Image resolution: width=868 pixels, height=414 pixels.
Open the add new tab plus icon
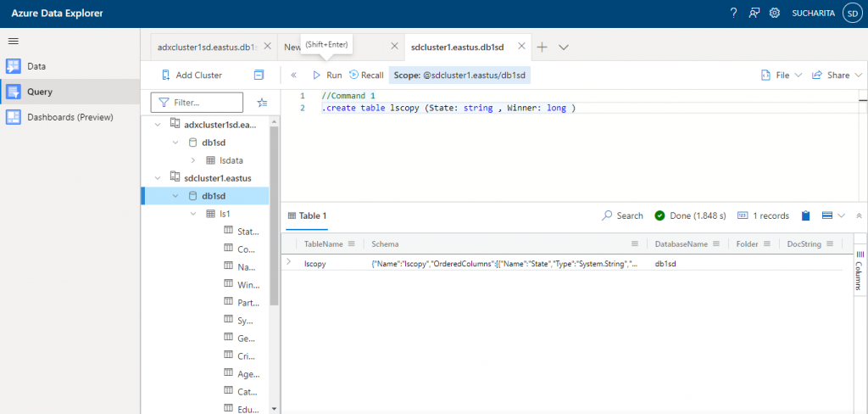tap(542, 47)
